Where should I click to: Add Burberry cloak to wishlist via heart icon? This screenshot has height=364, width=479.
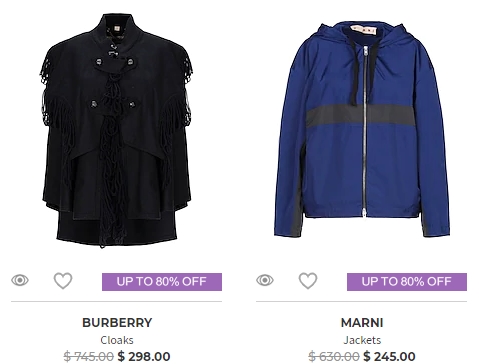(x=63, y=281)
